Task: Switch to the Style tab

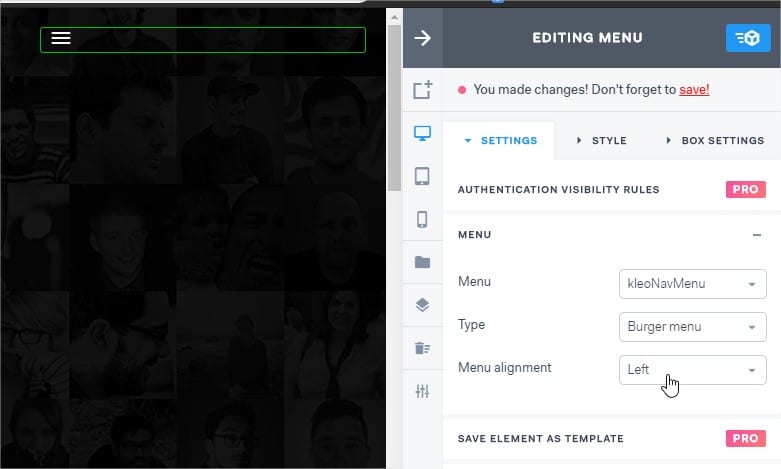Action: pyautogui.click(x=601, y=140)
